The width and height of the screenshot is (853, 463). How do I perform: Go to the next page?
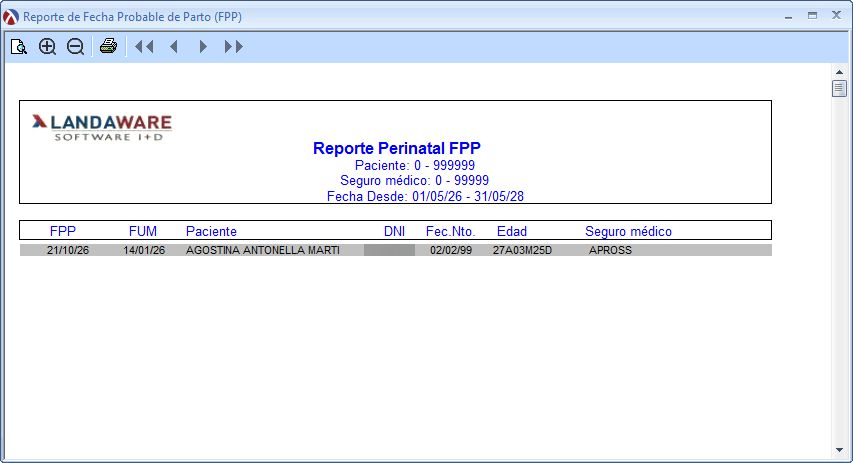tap(203, 47)
